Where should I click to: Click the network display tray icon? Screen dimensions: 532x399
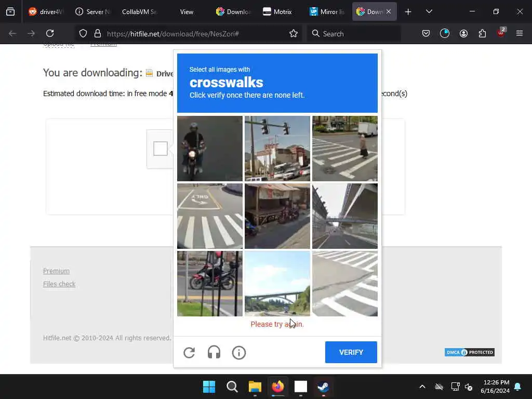(x=455, y=387)
